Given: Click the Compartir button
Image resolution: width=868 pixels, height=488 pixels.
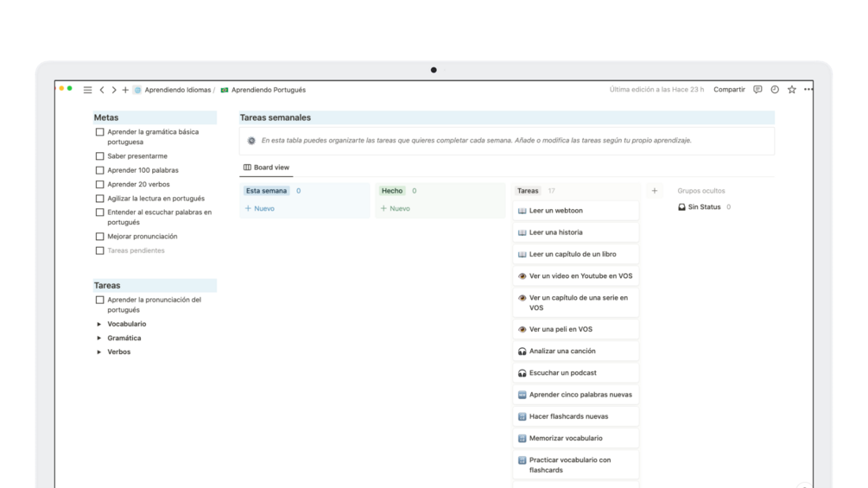Looking at the screenshot, I should [729, 90].
